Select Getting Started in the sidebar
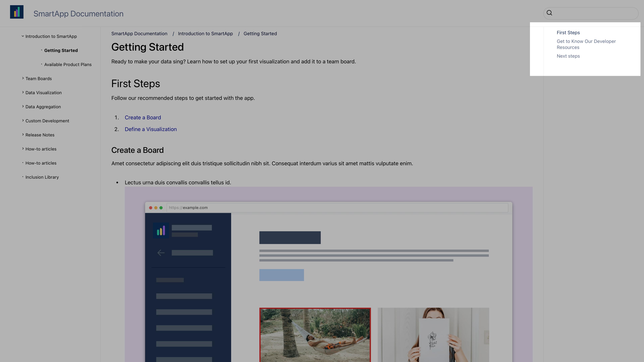Viewport: 644px width, 362px height. 61,50
